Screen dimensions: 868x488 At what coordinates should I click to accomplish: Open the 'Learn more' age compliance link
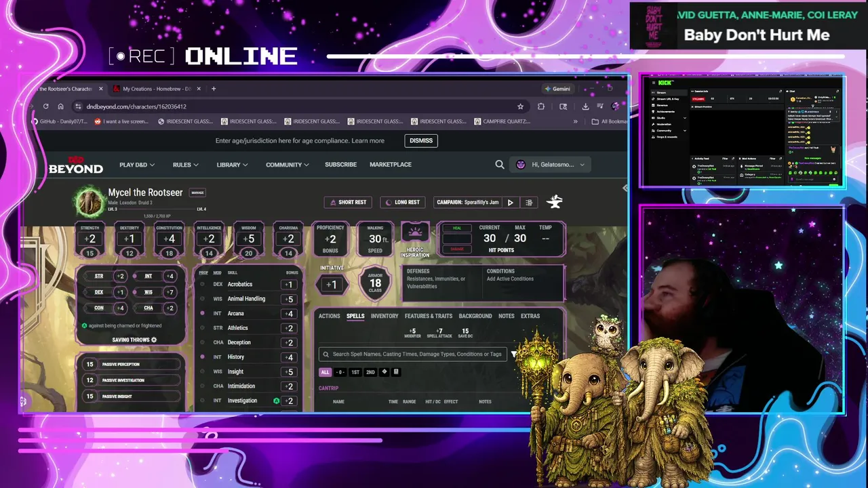pyautogui.click(x=368, y=140)
